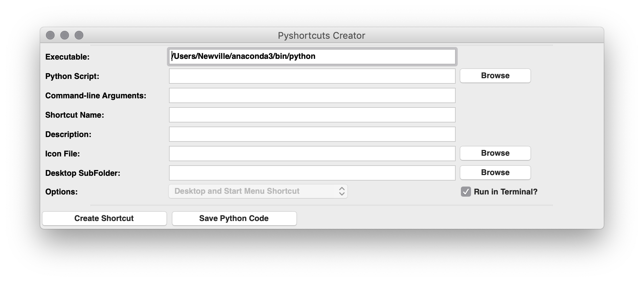Click Save Python Code button

(234, 218)
